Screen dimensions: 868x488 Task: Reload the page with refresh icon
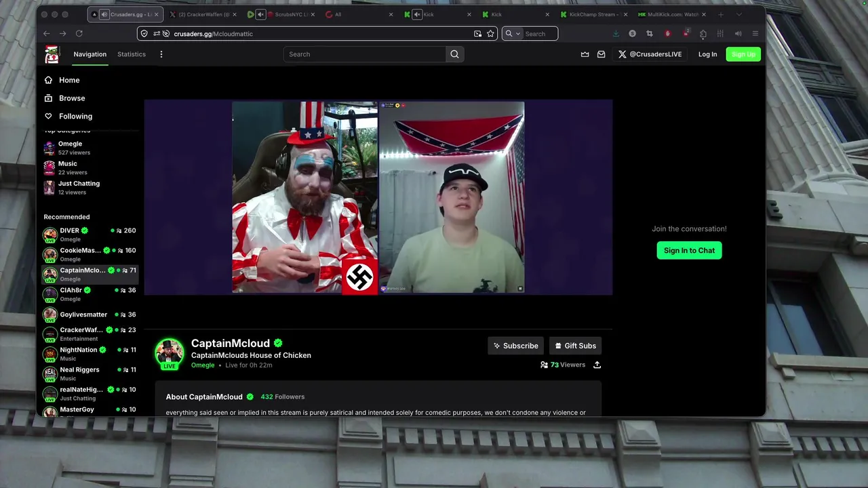point(79,33)
